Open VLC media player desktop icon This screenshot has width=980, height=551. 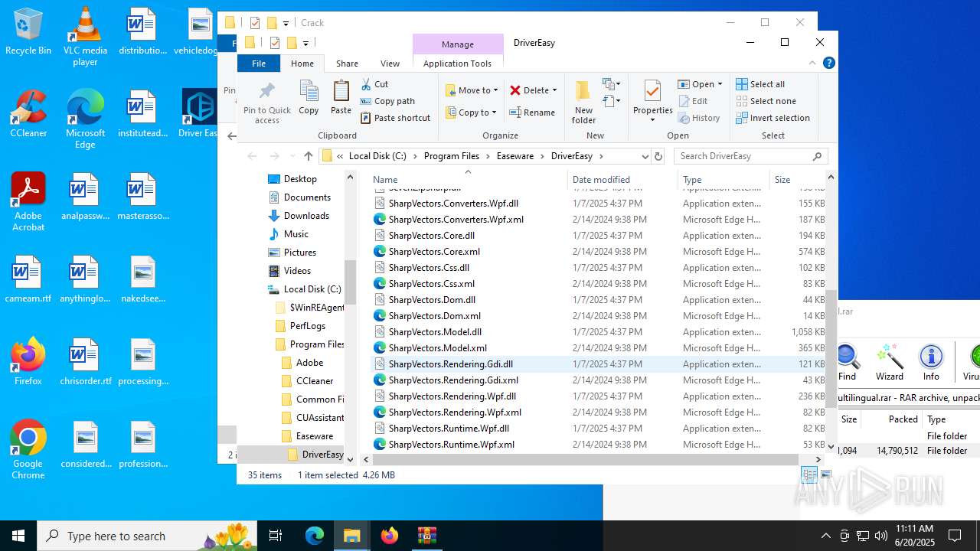point(85,37)
